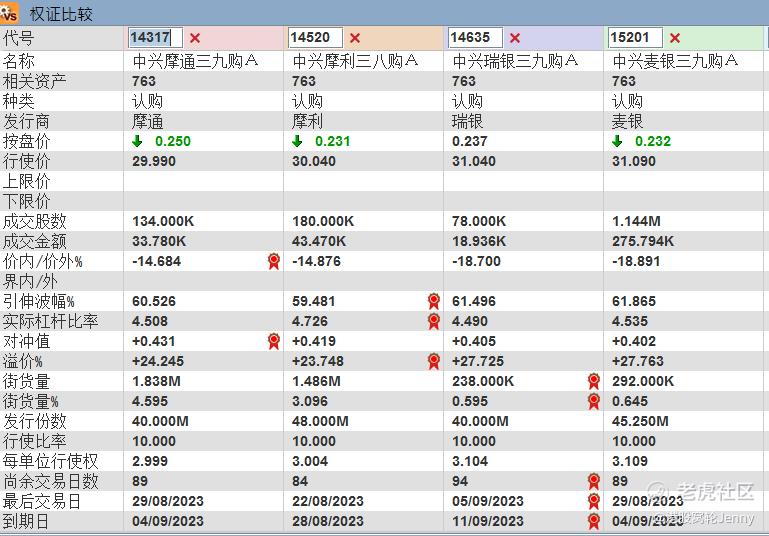
Task: Click award ribbon beside 0.595
Action: (593, 402)
